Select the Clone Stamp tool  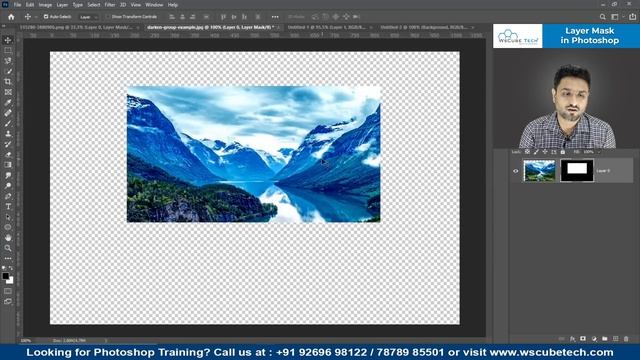pyautogui.click(x=8, y=134)
